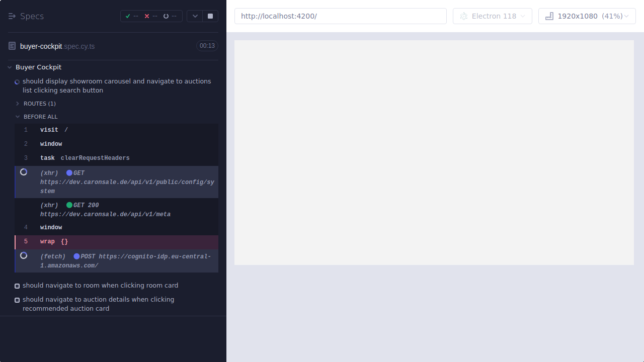
Task: Click the spec file document icon
Action: 12,46
